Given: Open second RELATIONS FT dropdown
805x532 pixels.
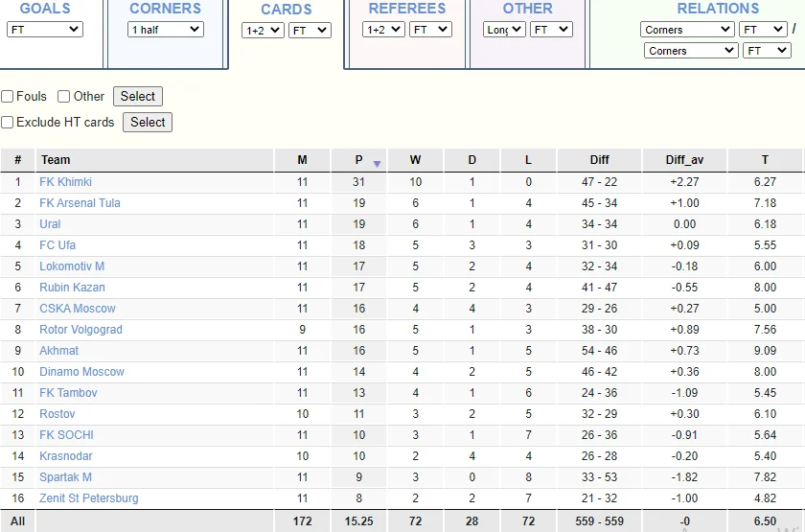Looking at the screenshot, I should coord(767,50).
